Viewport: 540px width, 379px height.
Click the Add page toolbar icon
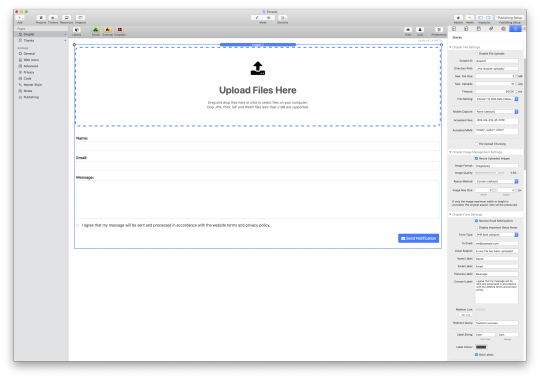tap(20, 18)
